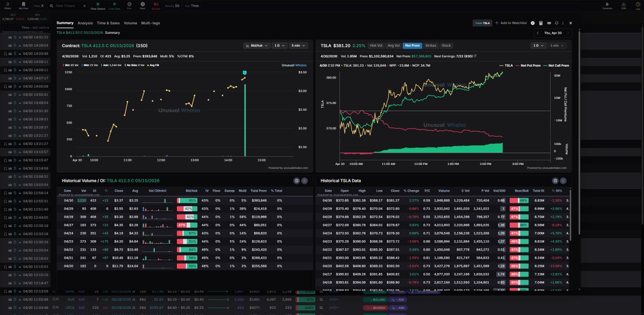This screenshot has height=315, width=644.
Task: Switch to the Summary tab
Action: pyautogui.click(x=65, y=23)
